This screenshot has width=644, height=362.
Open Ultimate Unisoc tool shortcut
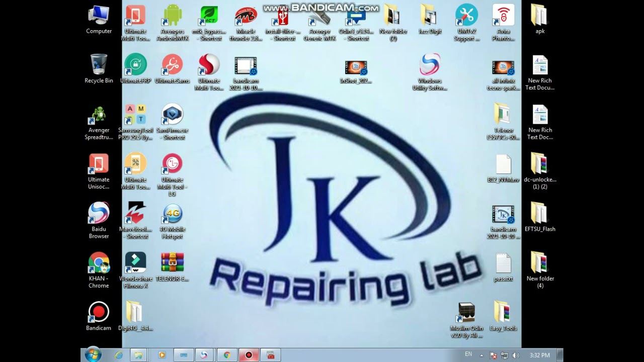click(x=99, y=171)
